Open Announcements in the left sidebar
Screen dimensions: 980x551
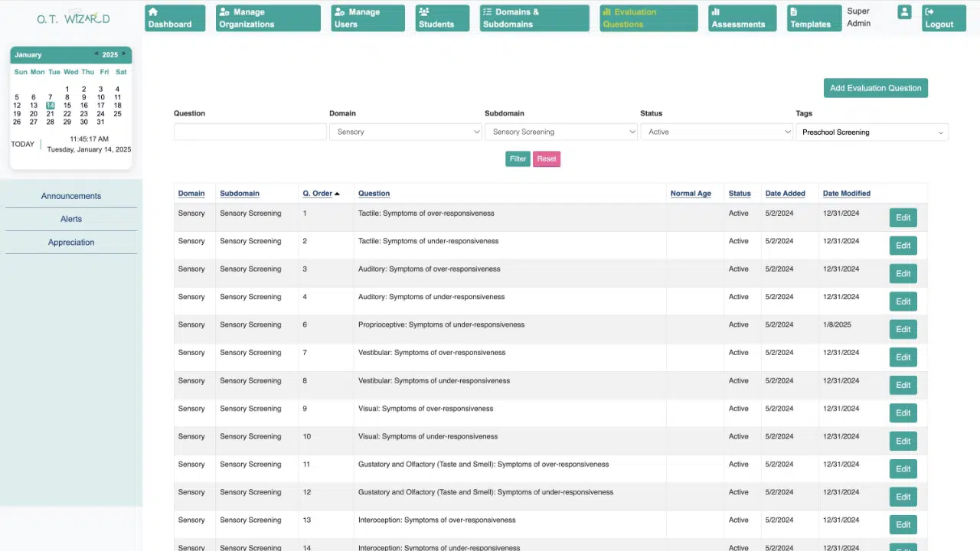pos(71,196)
